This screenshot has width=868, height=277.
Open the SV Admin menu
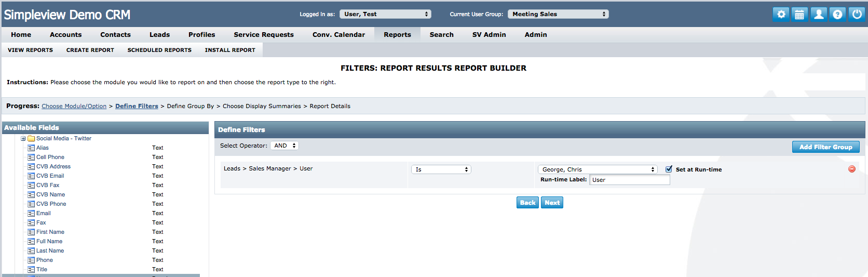pyautogui.click(x=489, y=35)
